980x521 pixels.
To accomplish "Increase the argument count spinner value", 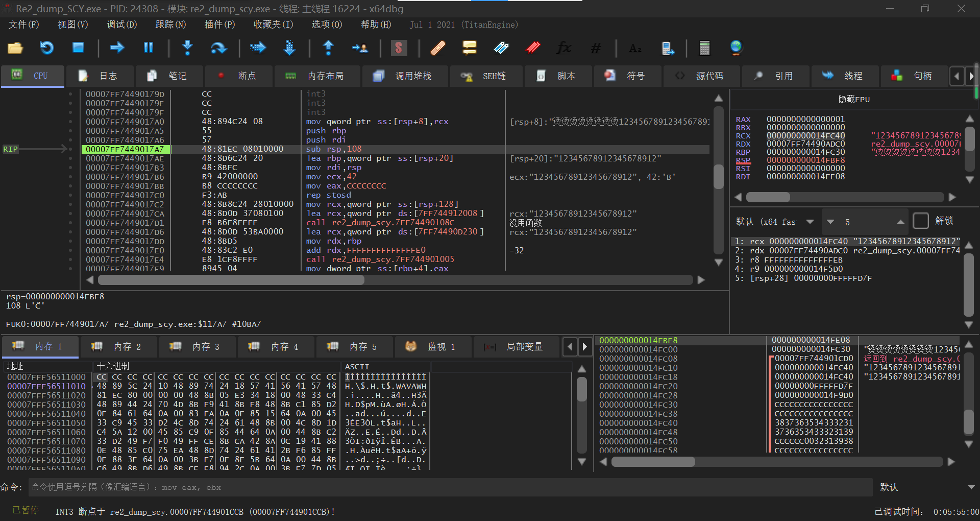I will pos(900,222).
